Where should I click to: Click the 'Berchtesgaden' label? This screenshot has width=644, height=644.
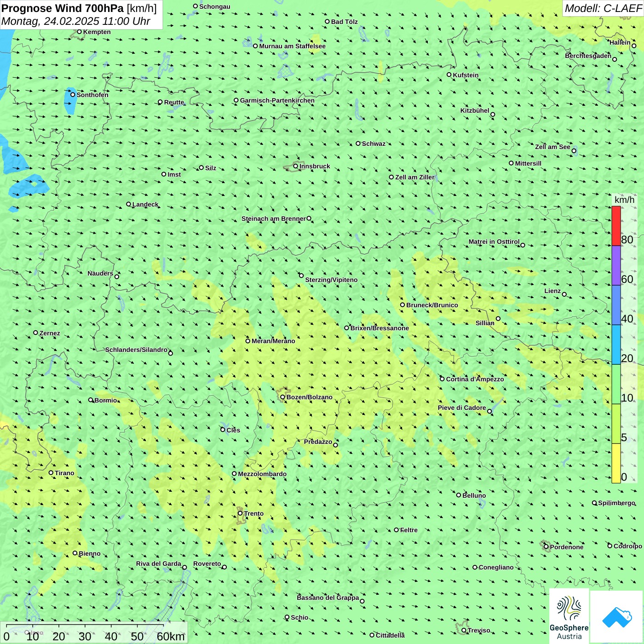tap(588, 56)
